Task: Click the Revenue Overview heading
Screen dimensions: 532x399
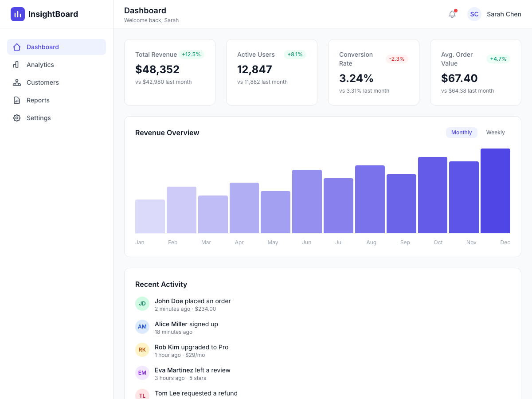Action: click(x=167, y=133)
